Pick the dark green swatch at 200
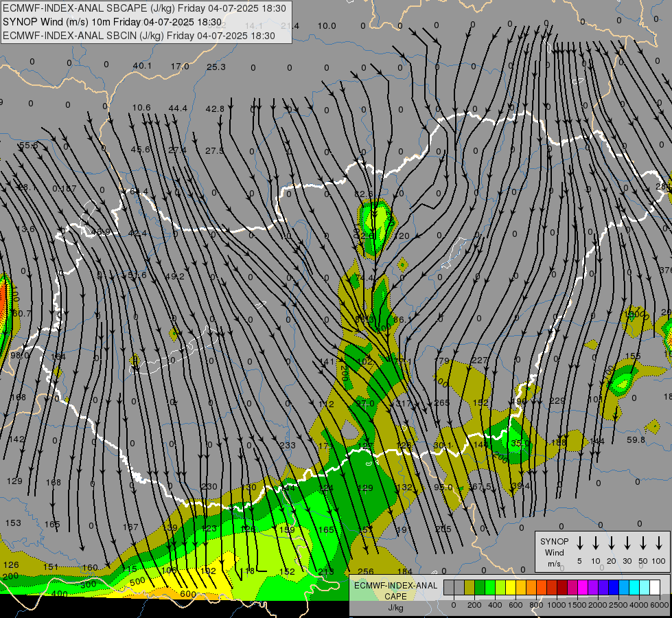Image resolution: width=672 pixels, height=618 pixels. point(480,588)
